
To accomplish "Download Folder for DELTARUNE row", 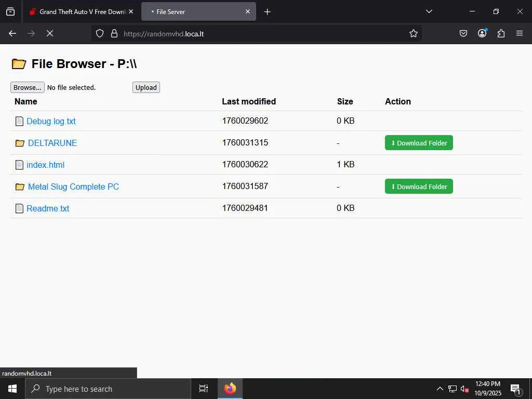I will point(419,143).
